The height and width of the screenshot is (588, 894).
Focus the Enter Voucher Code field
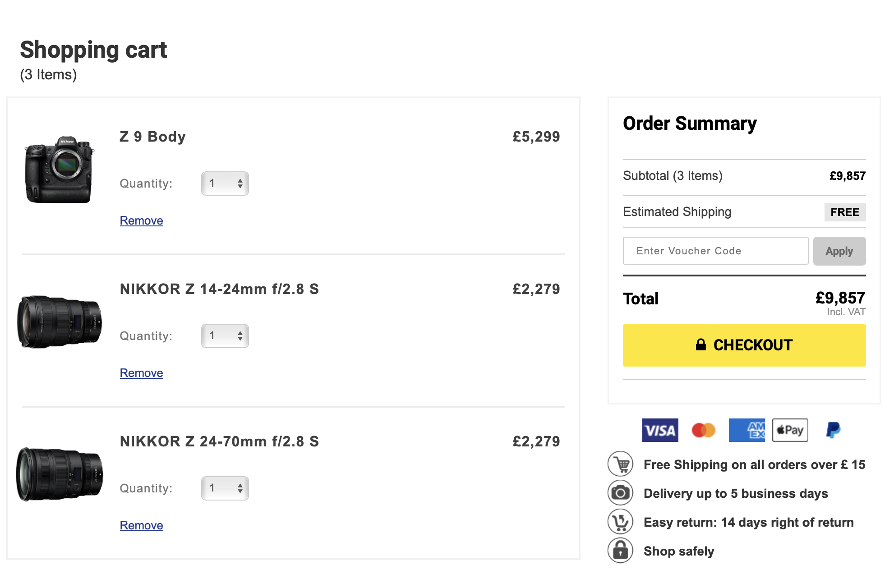click(x=715, y=251)
